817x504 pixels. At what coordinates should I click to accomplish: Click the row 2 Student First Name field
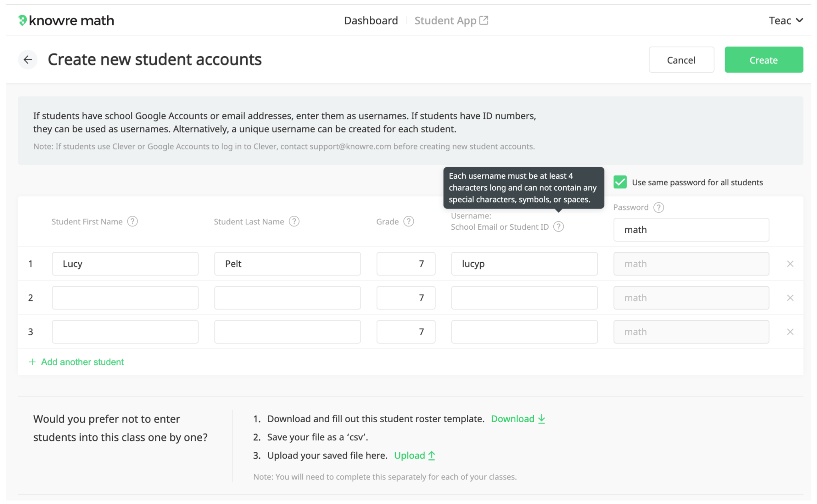125,298
